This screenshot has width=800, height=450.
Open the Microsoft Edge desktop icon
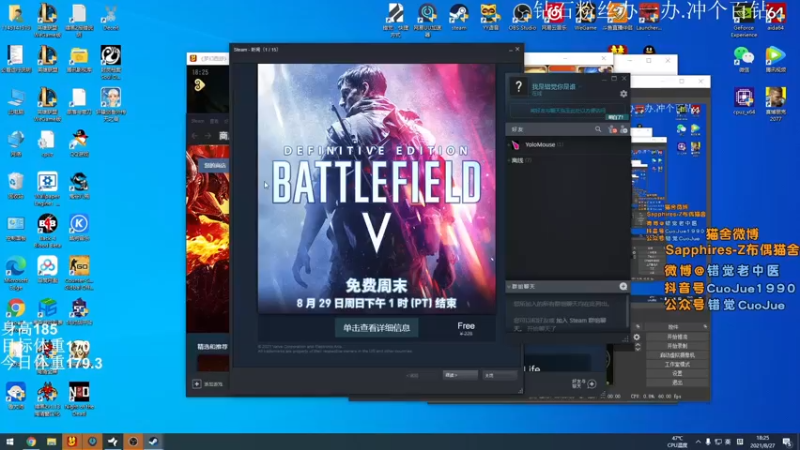point(16,273)
